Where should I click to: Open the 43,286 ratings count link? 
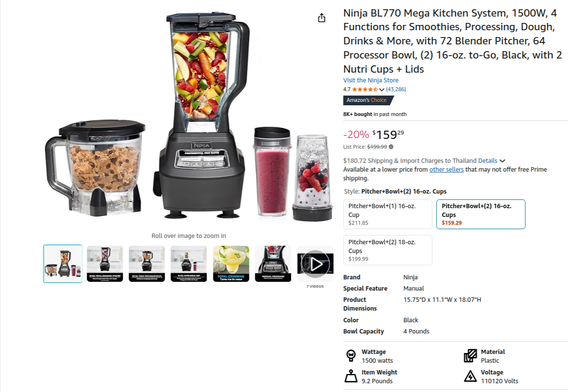point(396,89)
